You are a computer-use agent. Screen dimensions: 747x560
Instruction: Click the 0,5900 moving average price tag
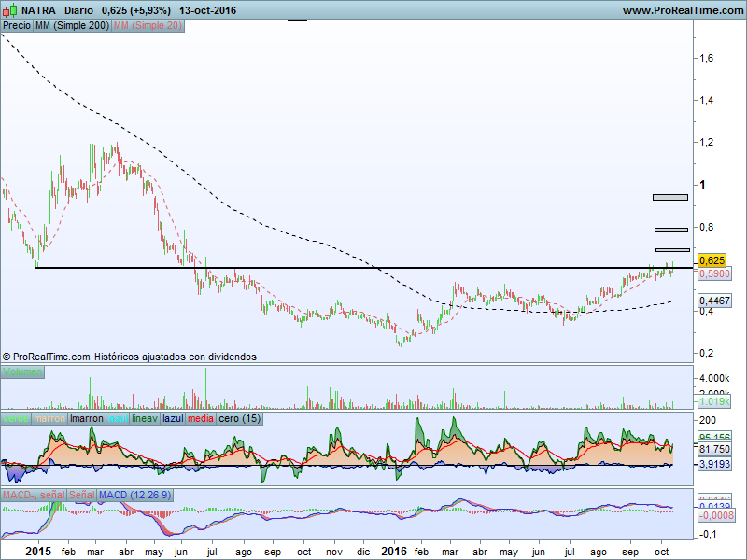click(x=714, y=274)
